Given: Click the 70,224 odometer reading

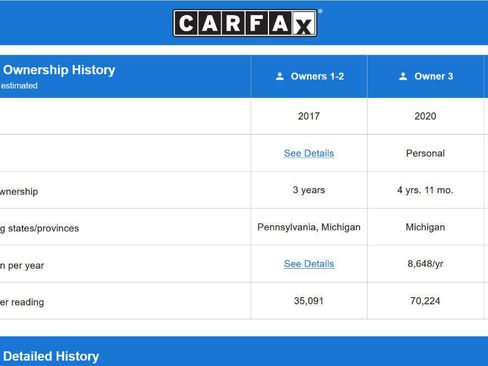Looking at the screenshot, I should [x=426, y=301].
